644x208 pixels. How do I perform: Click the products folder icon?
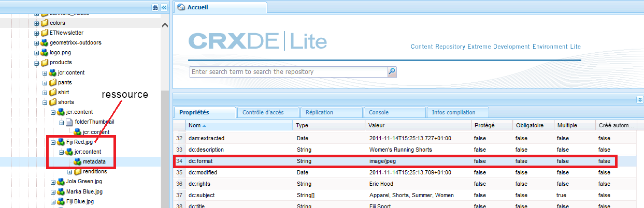[x=45, y=62]
